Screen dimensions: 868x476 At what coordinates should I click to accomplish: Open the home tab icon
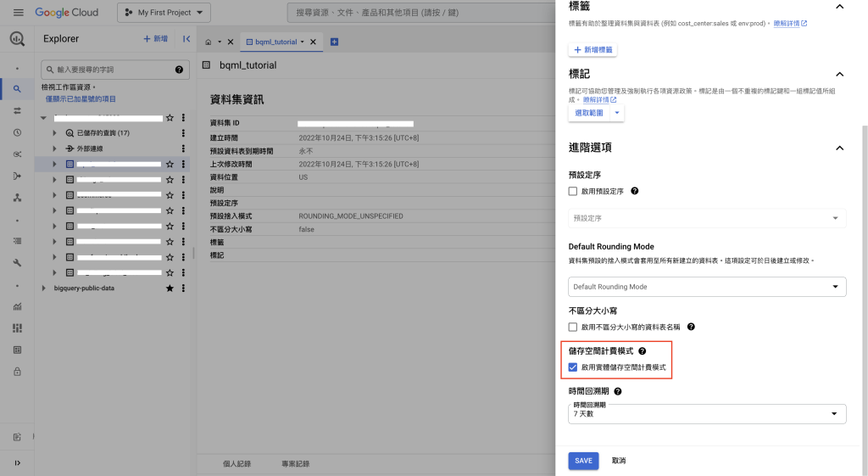[x=209, y=42]
